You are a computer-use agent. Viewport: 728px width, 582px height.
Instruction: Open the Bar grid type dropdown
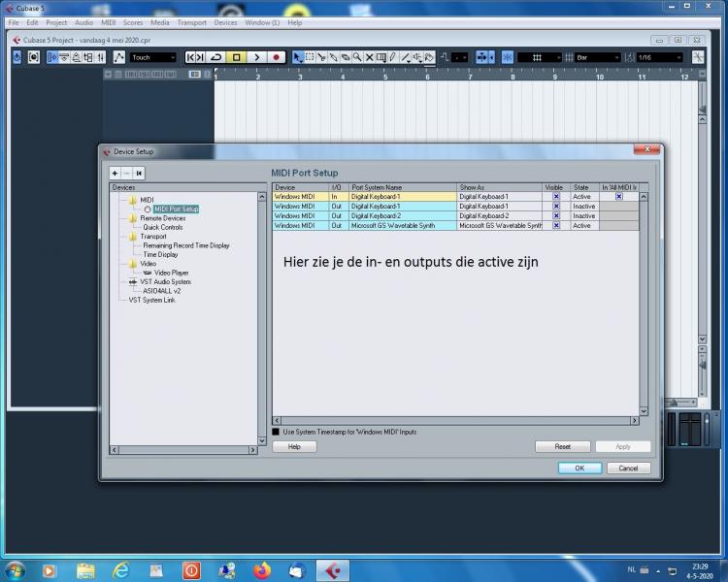(x=598, y=57)
